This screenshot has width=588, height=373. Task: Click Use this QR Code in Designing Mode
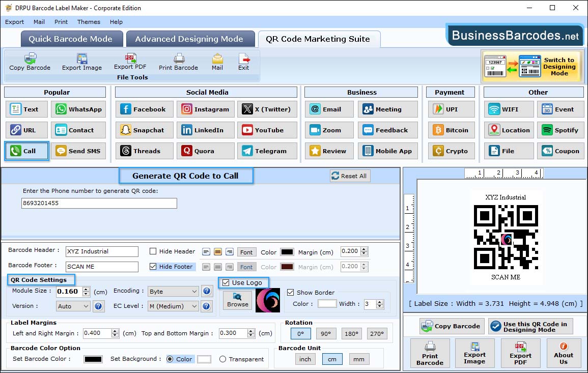(530, 327)
